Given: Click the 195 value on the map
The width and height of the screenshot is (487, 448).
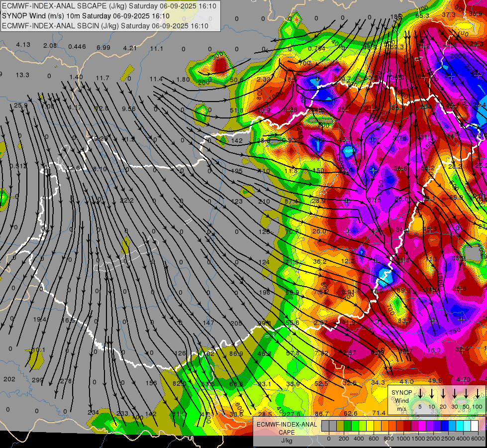Looking at the screenshot, I should (x=237, y=171).
